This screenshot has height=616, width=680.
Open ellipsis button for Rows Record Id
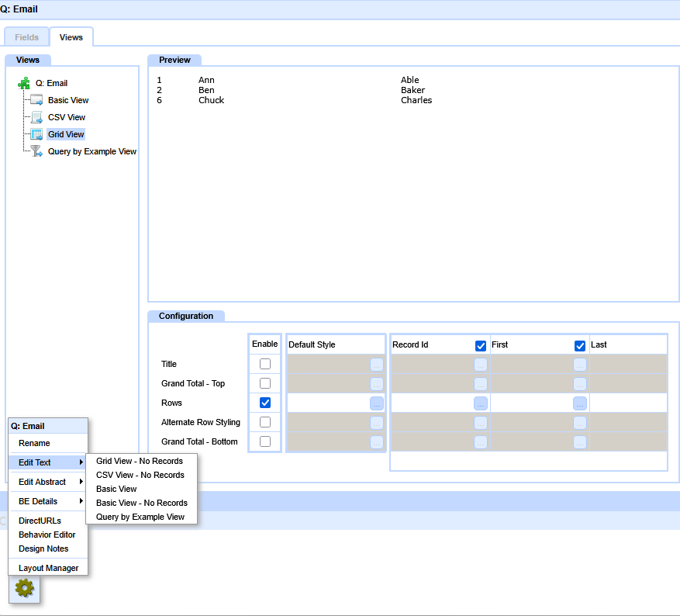481,403
